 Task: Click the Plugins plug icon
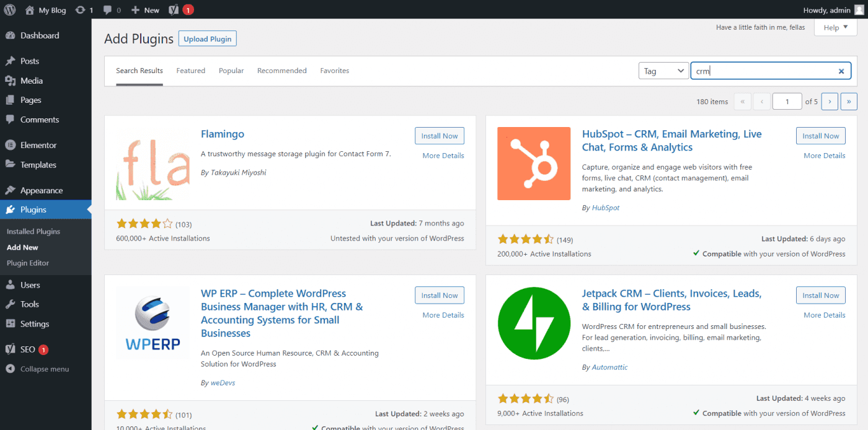[10, 210]
